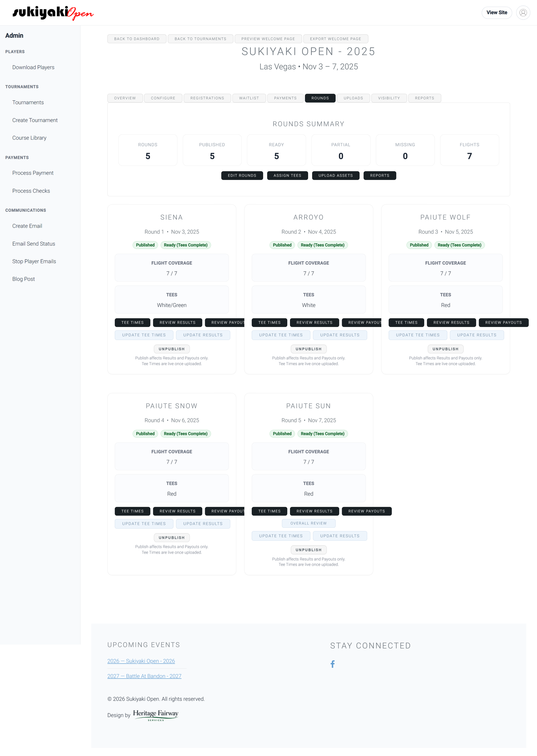Review Results for the Arroyo round
Image resolution: width=537 pixels, height=756 pixels.
pyautogui.click(x=314, y=323)
